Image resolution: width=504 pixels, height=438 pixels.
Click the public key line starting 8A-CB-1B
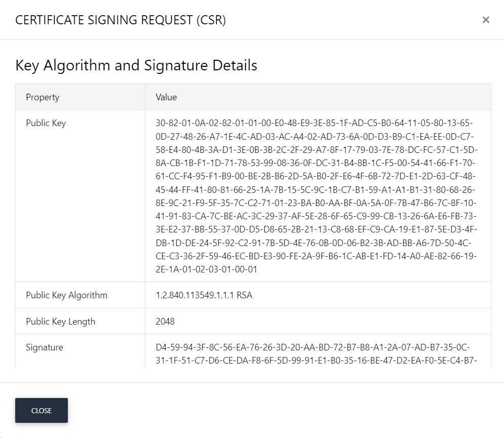pos(316,163)
